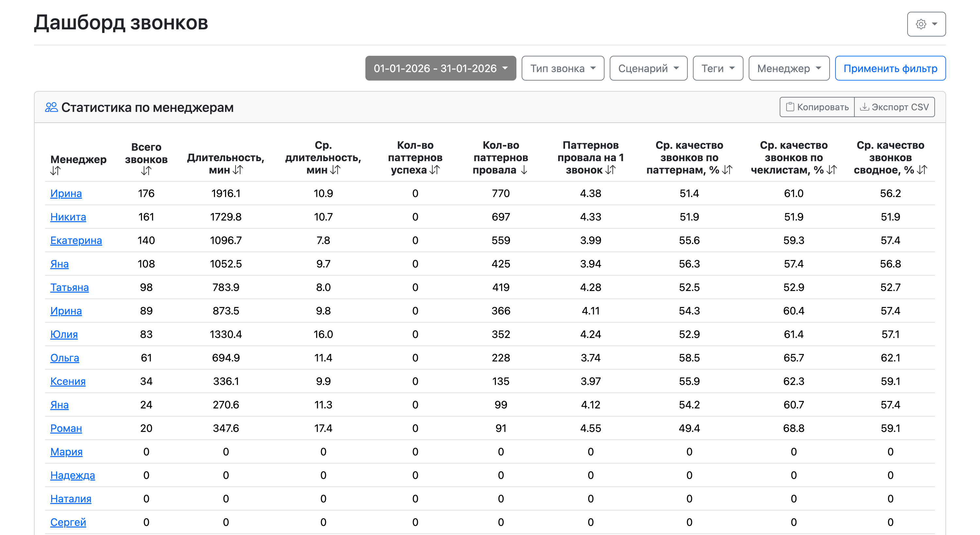Image resolution: width=980 pixels, height=535 pixels.
Task: Sort by Паттернов провала на 1 звонок
Action: tap(610, 170)
